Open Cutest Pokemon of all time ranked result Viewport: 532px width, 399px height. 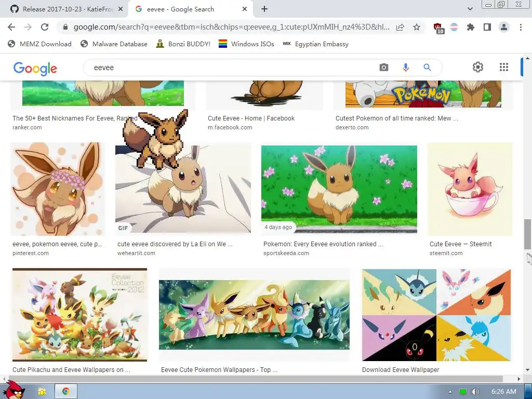[x=396, y=118]
